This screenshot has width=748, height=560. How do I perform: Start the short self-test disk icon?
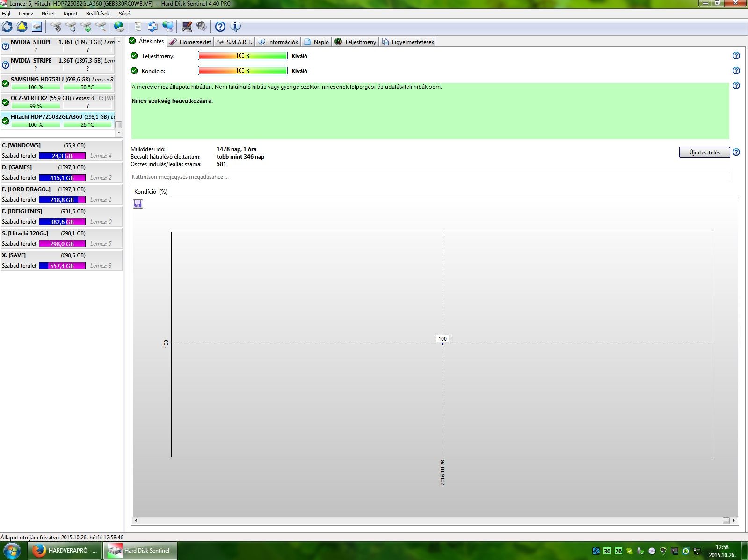pos(56,27)
